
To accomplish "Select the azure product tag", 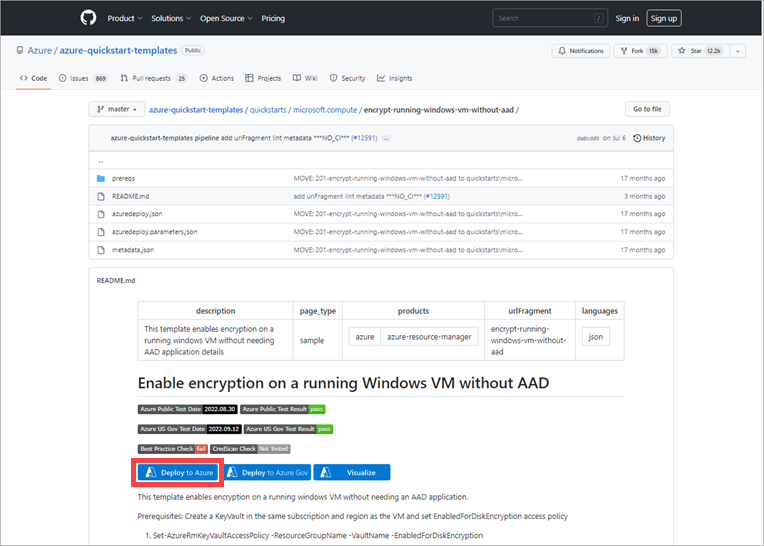I will click(364, 337).
